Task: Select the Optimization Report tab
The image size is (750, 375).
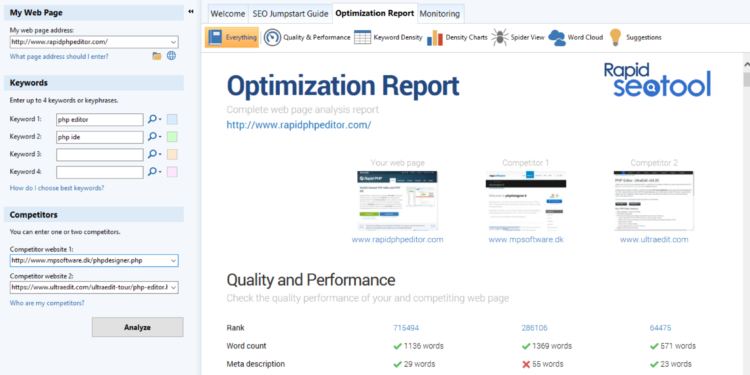Action: [x=375, y=13]
